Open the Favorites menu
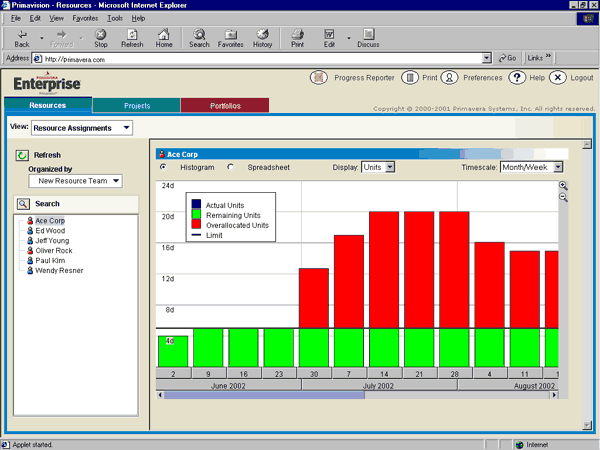This screenshot has width=600, height=450. tap(85, 18)
